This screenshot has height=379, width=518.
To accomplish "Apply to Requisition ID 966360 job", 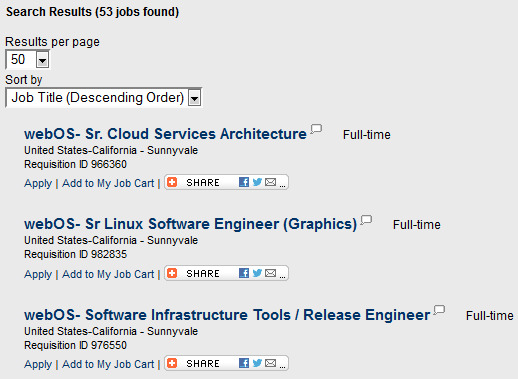I will point(38,183).
